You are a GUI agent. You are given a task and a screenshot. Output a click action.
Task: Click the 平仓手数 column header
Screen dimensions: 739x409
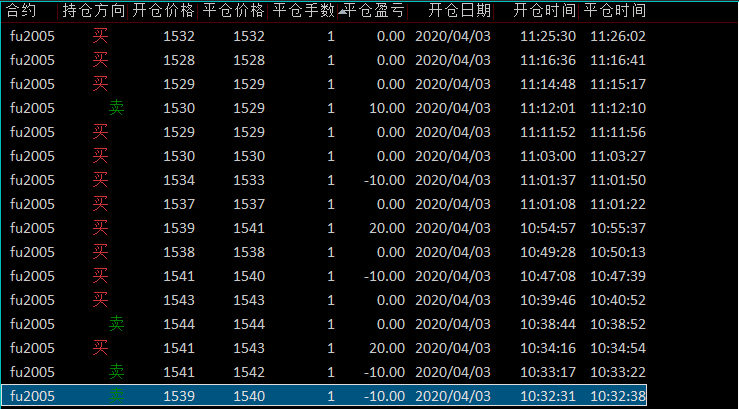303,11
